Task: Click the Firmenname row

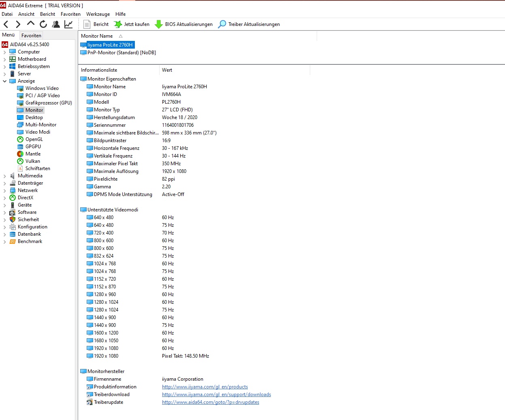Action: tap(145, 379)
